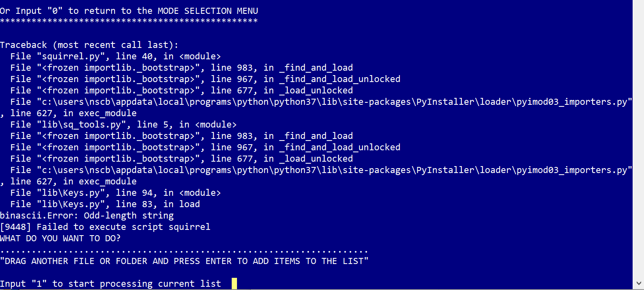Click the 'WHAT DO YOU WANT TO DO?' text

(60, 238)
